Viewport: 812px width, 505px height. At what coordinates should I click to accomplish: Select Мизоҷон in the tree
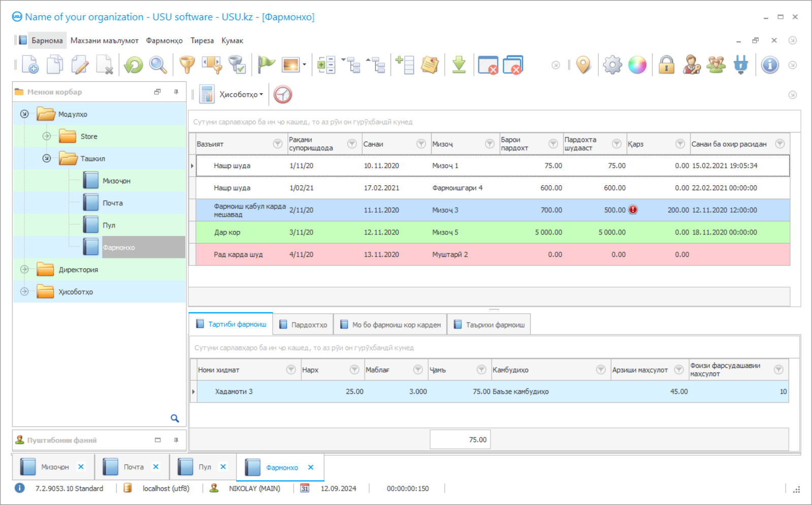click(116, 181)
